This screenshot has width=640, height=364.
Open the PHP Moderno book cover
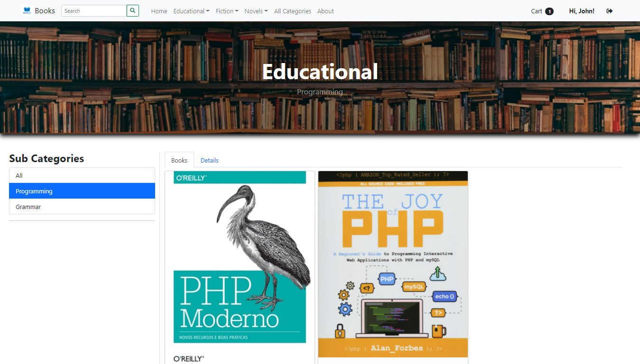[x=240, y=267]
